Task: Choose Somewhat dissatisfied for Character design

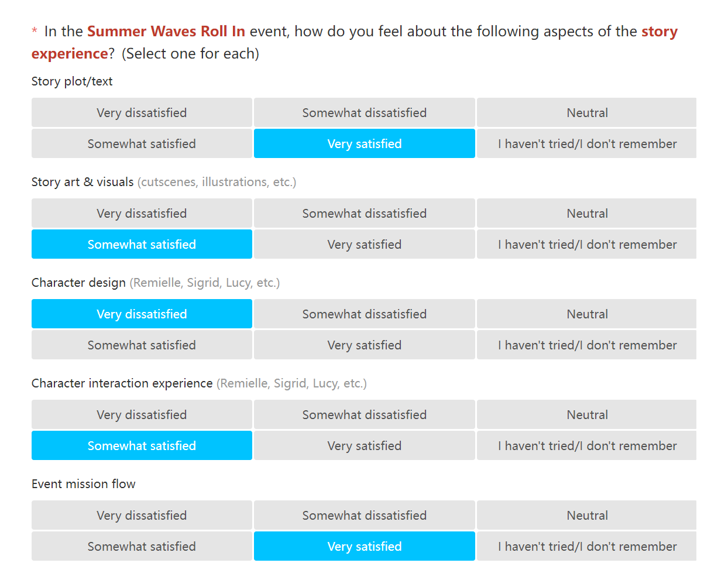Action: point(365,314)
